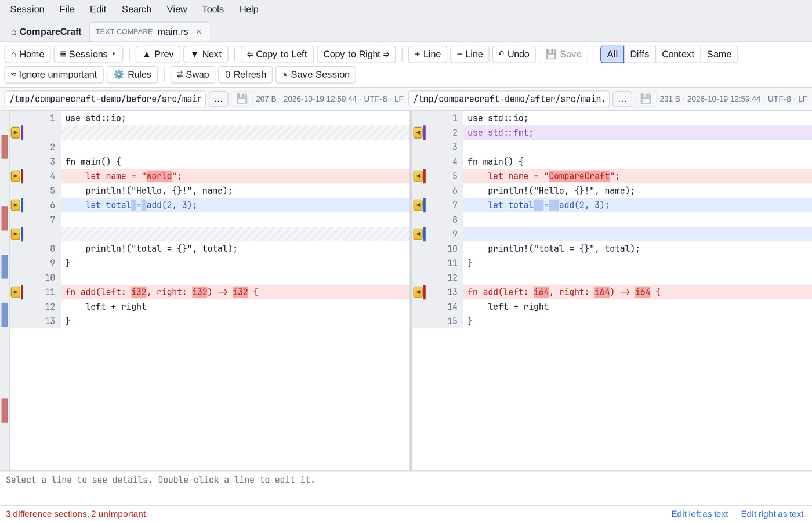This screenshot has width=812, height=522.
Task: Click copy-right arrow beside left hatched row under line 7
Action: coord(16,234)
